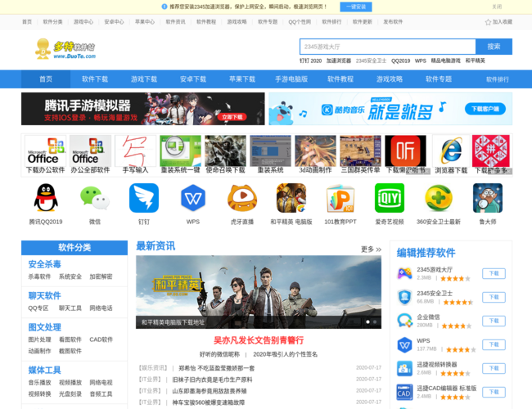Open the 腾讯QQ2019 penguin icon
The image size is (532, 409).
pos(46,198)
